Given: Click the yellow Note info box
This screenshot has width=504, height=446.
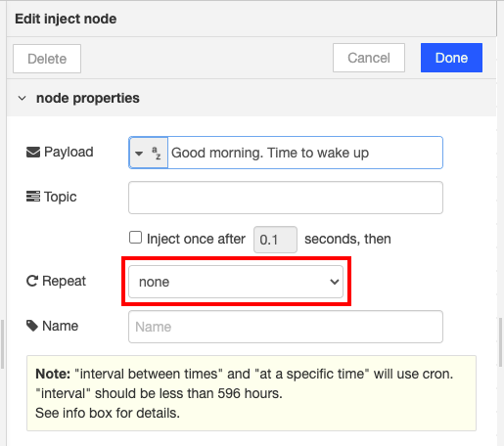Looking at the screenshot, I should coord(252,393).
